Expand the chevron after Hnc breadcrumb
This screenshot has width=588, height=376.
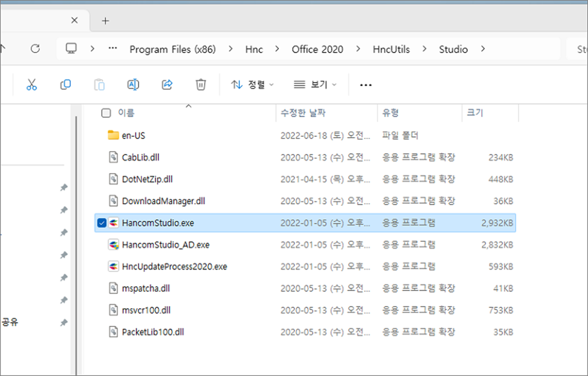click(277, 49)
